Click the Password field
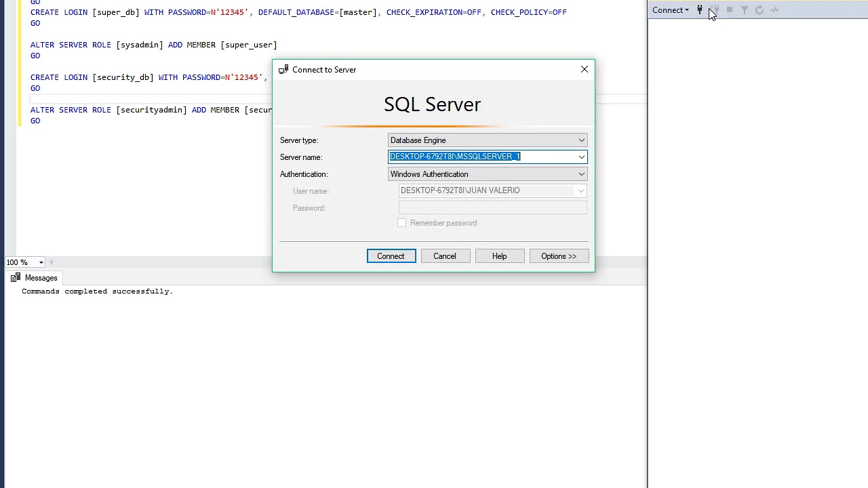868x488 pixels. pos(493,208)
